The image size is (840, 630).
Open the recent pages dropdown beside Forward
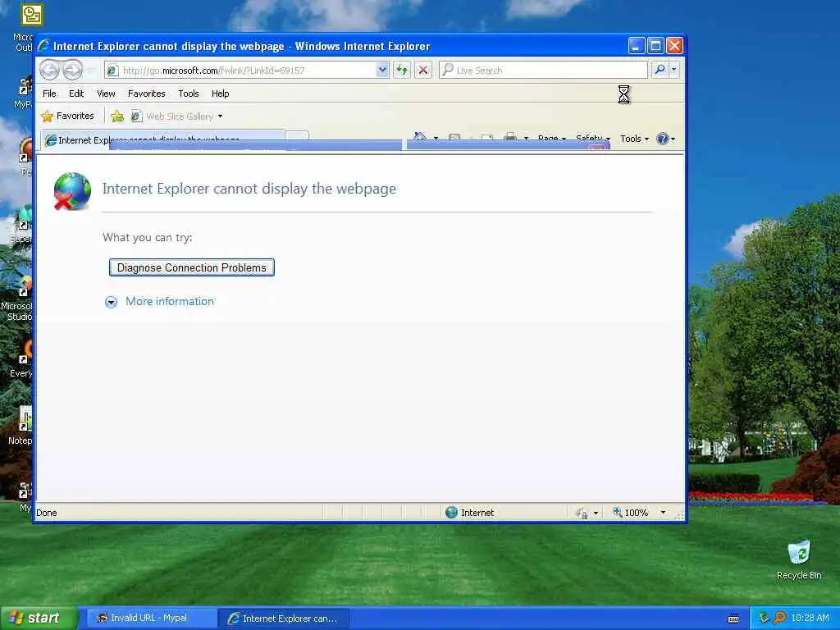pyautogui.click(x=90, y=71)
